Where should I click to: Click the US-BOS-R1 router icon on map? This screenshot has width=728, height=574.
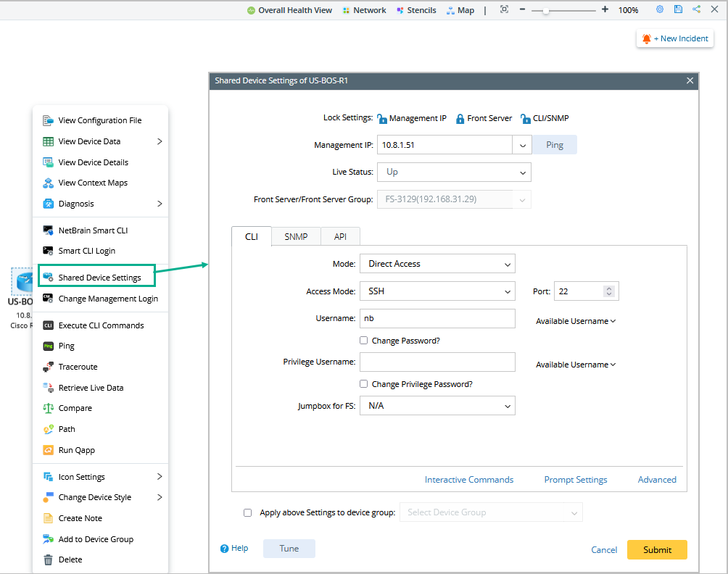point(22,282)
